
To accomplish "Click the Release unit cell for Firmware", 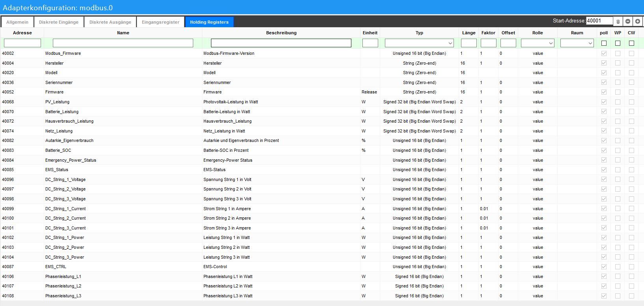I will click(x=369, y=92).
